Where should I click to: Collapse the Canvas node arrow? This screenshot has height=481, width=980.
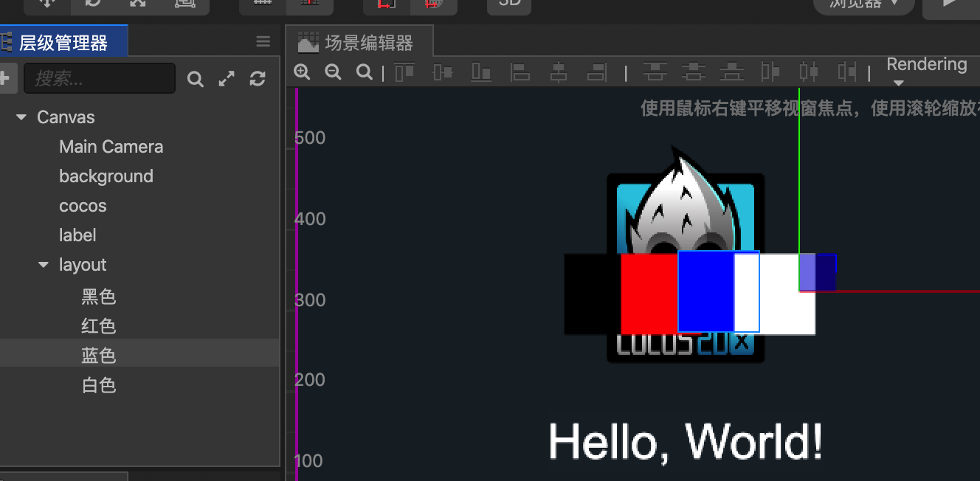(21, 117)
